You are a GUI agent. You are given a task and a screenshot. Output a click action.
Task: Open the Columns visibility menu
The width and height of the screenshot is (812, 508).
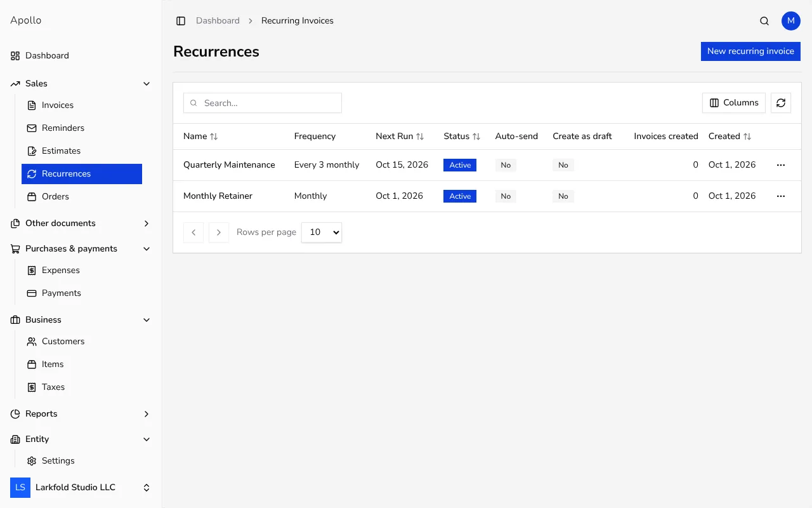click(x=734, y=103)
